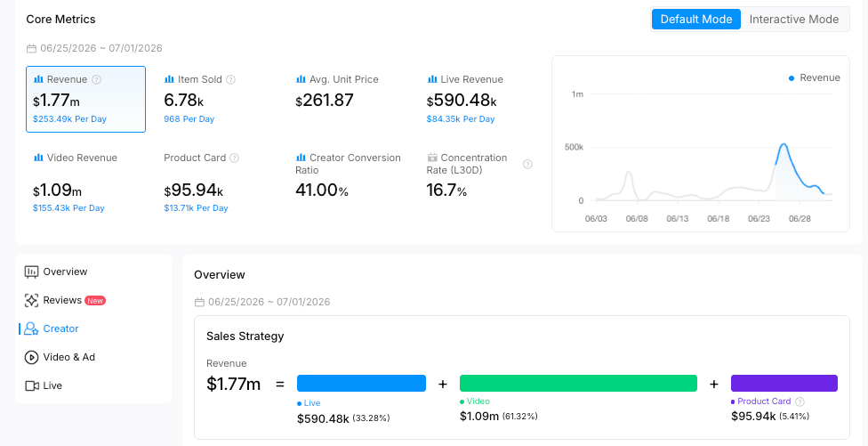The image size is (868, 446).
Task: Click the Item Sold help icon
Action: pos(231,79)
